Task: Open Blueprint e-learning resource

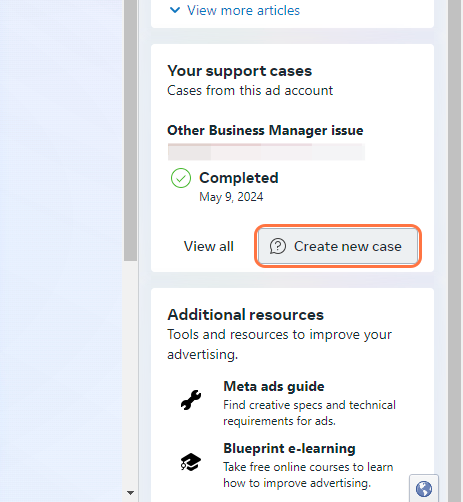Action: (289, 449)
